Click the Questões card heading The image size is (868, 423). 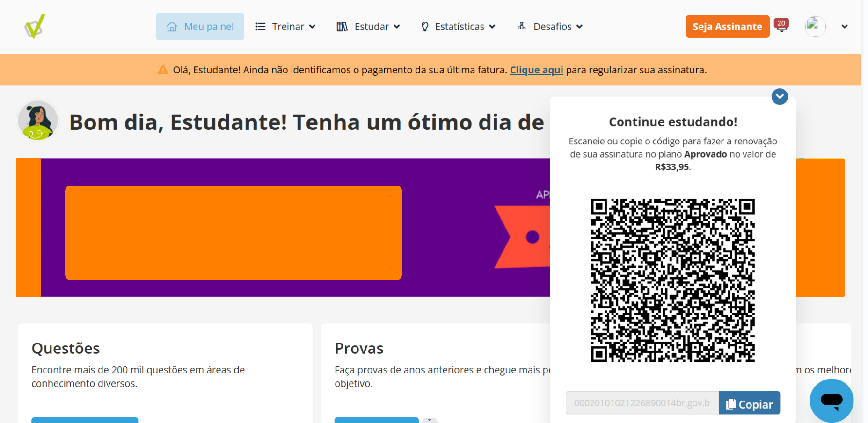[x=66, y=348]
